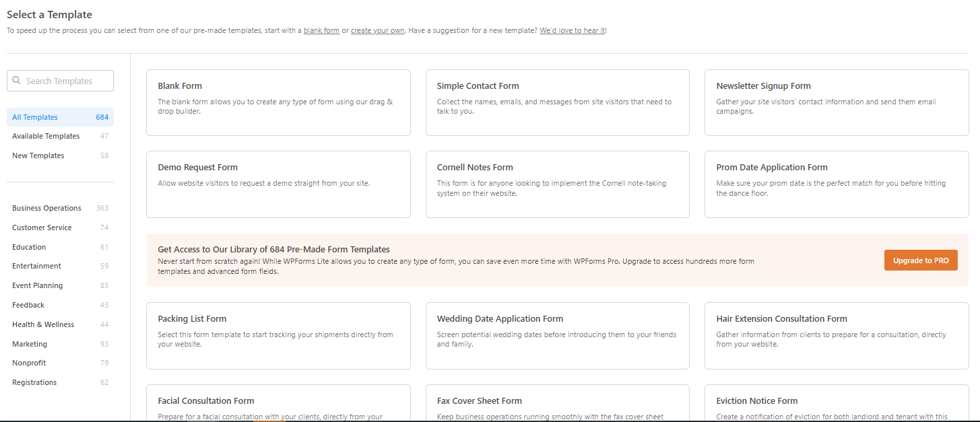Click the 'Select a Template' page heading
The height and width of the screenshot is (422, 980).
coord(49,15)
